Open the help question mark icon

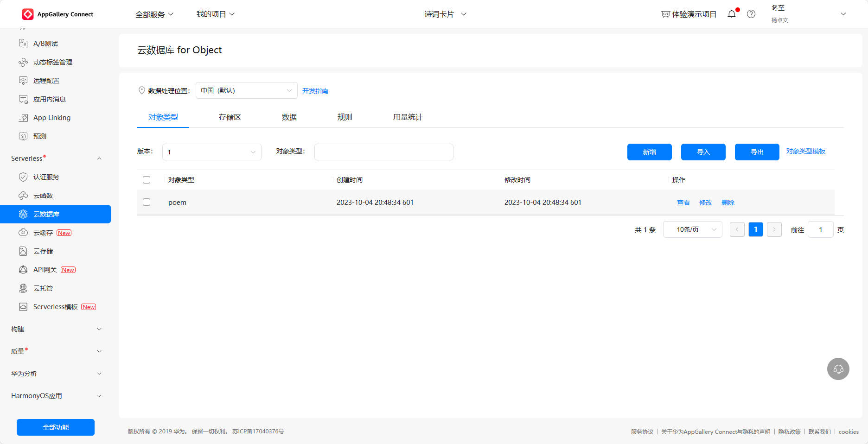751,14
